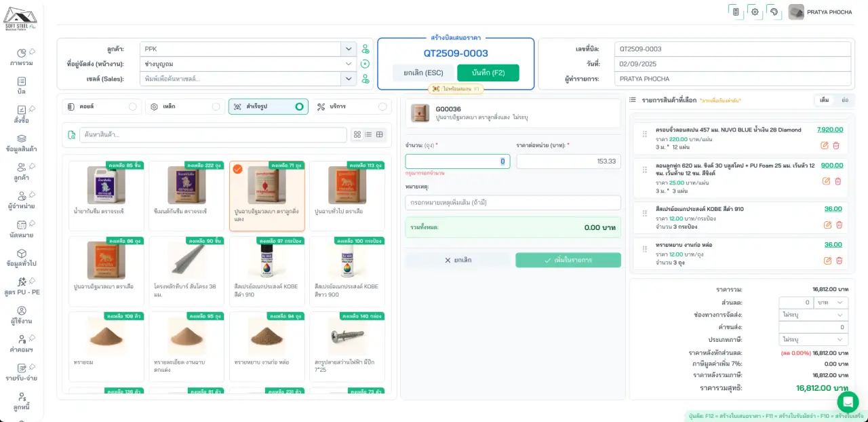Select the บริการ category radio
The height and width of the screenshot is (422, 868).
[x=382, y=107]
